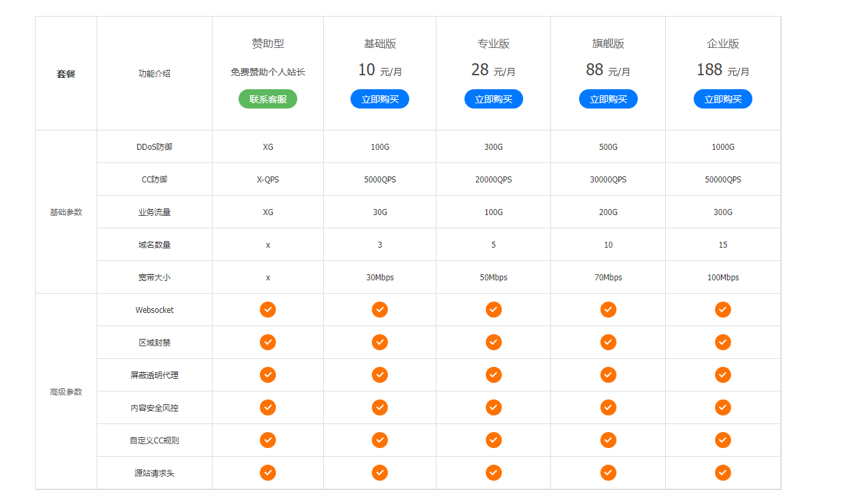The height and width of the screenshot is (504, 851).
Task: Click the CC防御 row label
Action: tap(155, 180)
